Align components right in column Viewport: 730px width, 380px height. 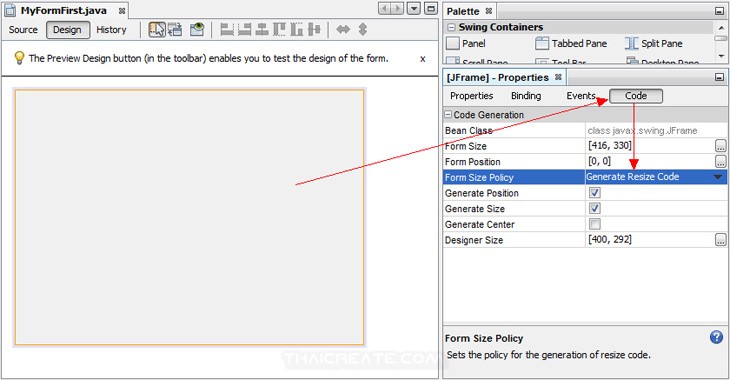tap(244, 30)
